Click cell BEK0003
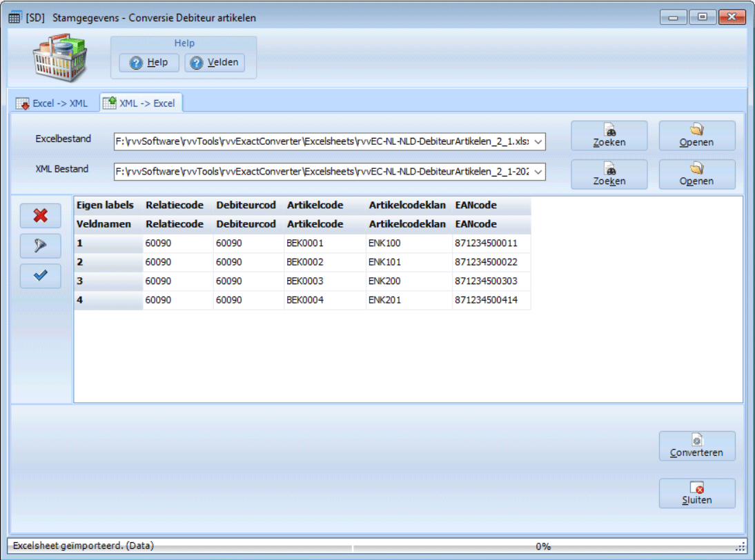 (325, 281)
